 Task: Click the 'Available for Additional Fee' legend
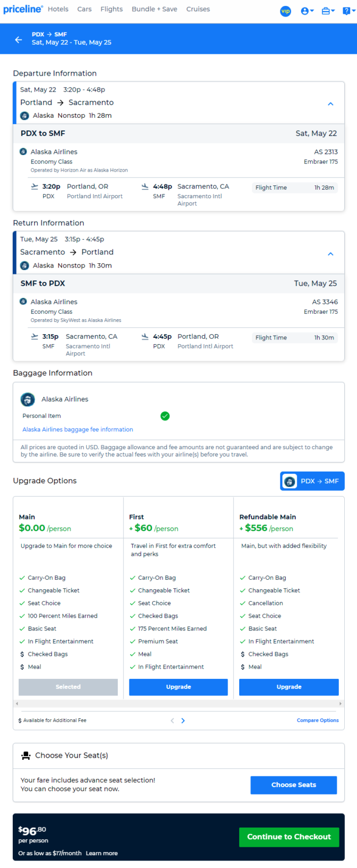tap(52, 720)
